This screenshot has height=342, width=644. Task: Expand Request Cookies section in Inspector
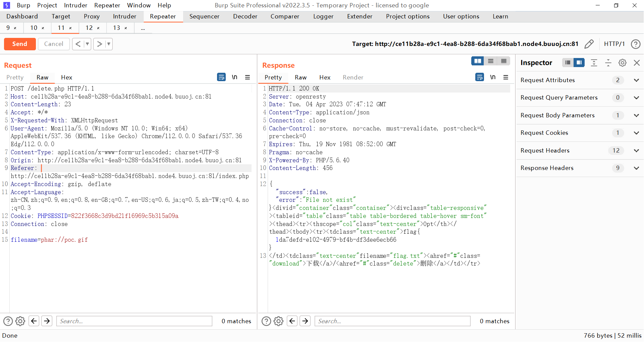636,133
